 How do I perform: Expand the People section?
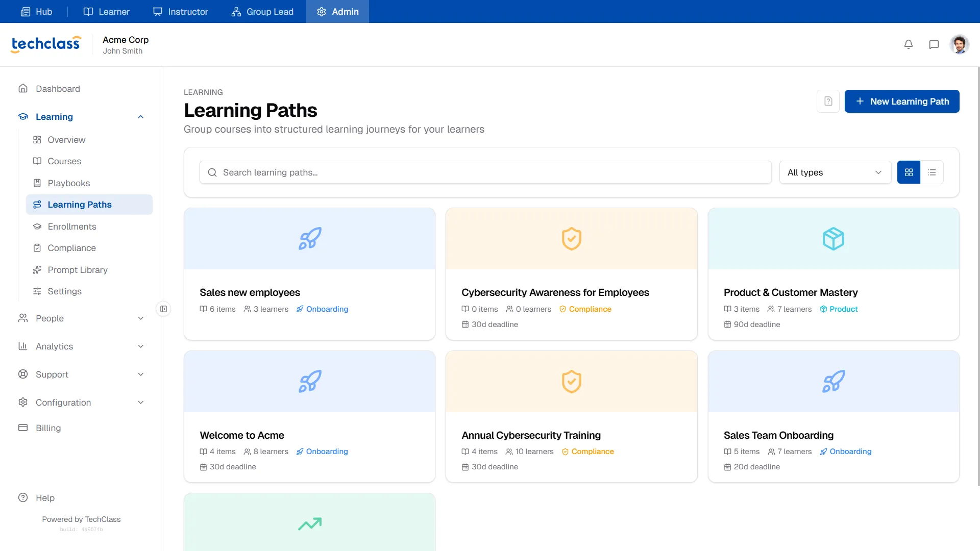pyautogui.click(x=82, y=318)
